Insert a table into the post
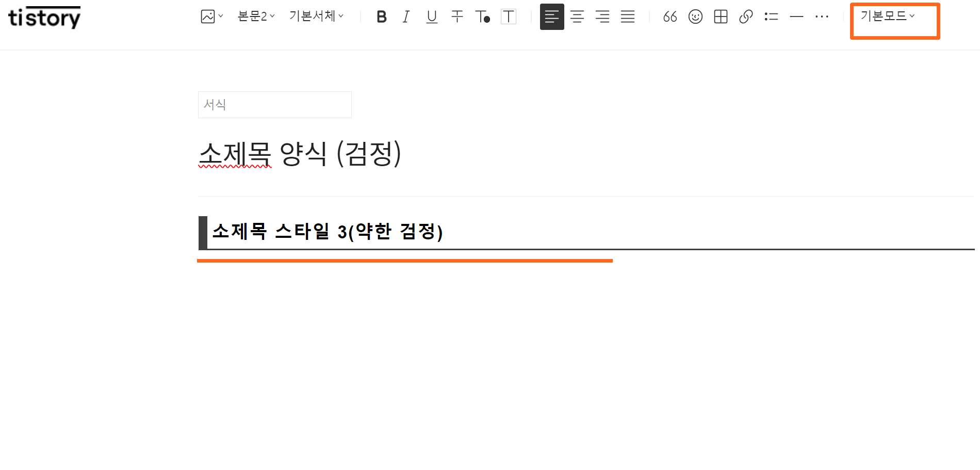Screen dimensions: 980x470 (x=720, y=17)
